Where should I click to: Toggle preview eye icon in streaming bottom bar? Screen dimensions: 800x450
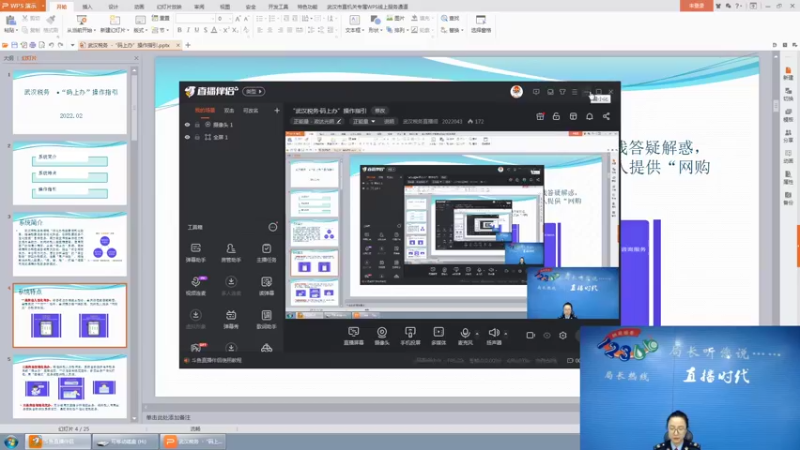[x=547, y=335]
